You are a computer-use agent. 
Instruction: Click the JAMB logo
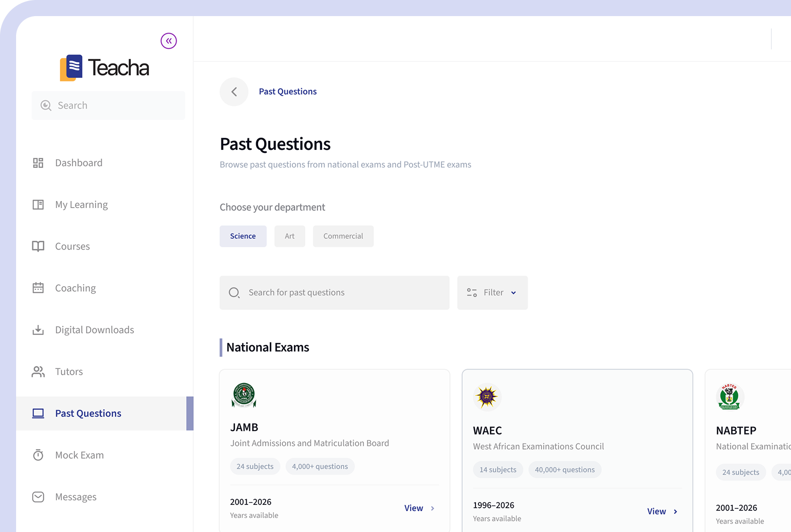244,395
